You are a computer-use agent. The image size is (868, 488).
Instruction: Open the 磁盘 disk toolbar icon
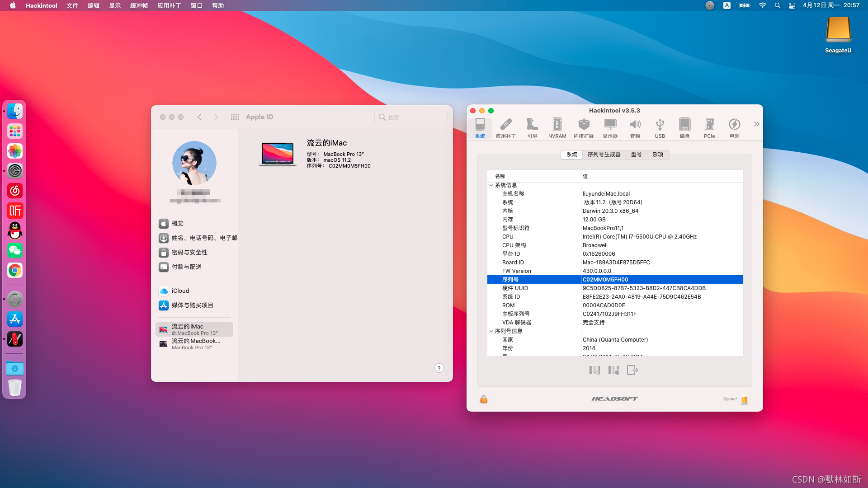pyautogui.click(x=685, y=128)
